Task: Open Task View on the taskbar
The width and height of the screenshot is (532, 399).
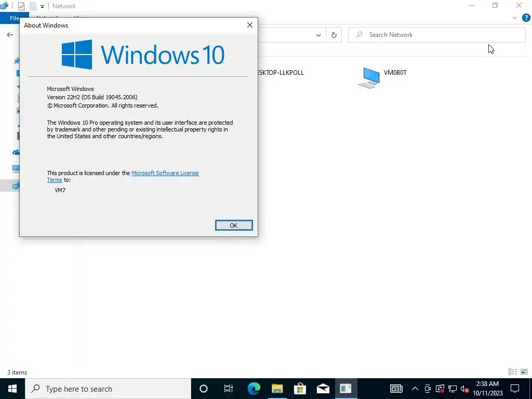Action: click(x=229, y=389)
